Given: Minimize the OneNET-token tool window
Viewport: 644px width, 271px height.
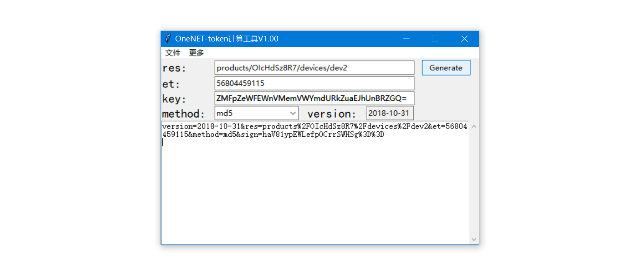Looking at the screenshot, I should tap(406, 39).
